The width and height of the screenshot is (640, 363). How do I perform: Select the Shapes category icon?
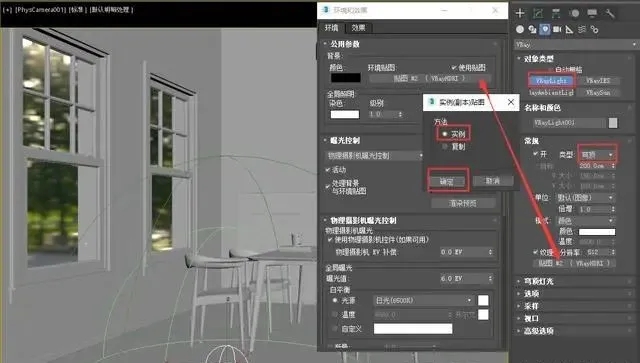coord(532,29)
